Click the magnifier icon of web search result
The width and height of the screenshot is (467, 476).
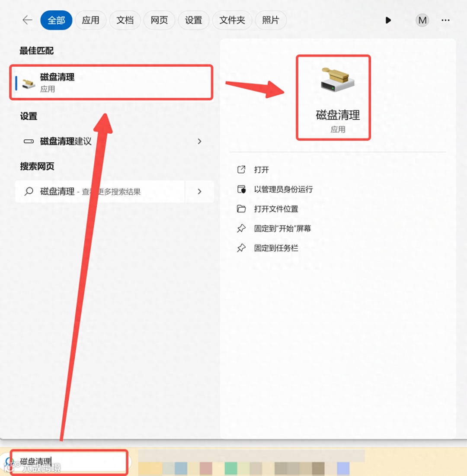pos(29,191)
